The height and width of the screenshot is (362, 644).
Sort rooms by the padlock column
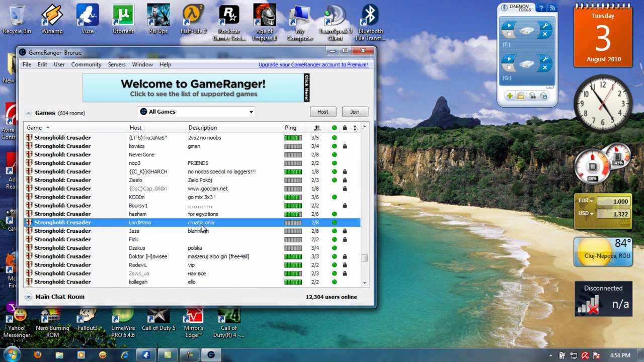345,128
